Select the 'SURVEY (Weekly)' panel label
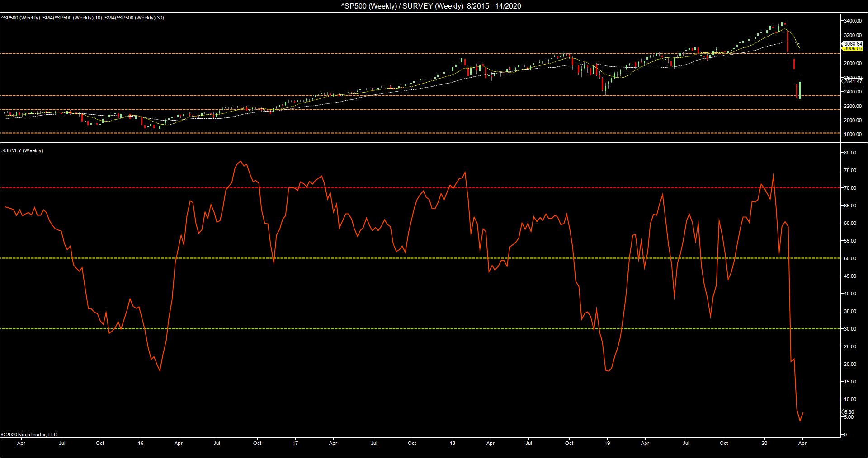 [23, 150]
